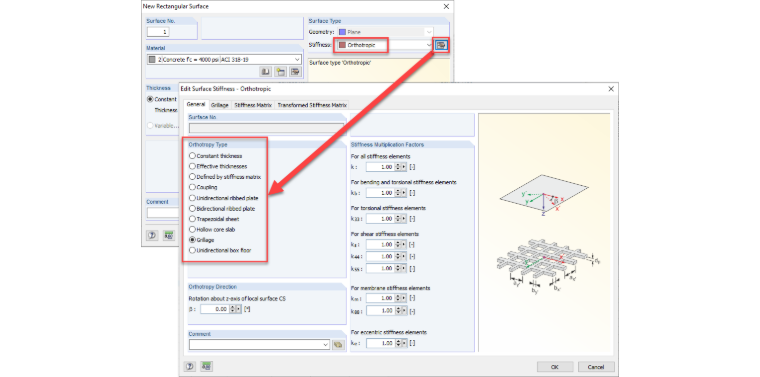
Task: Click the grillage illustration preview image
Action: click(x=549, y=266)
